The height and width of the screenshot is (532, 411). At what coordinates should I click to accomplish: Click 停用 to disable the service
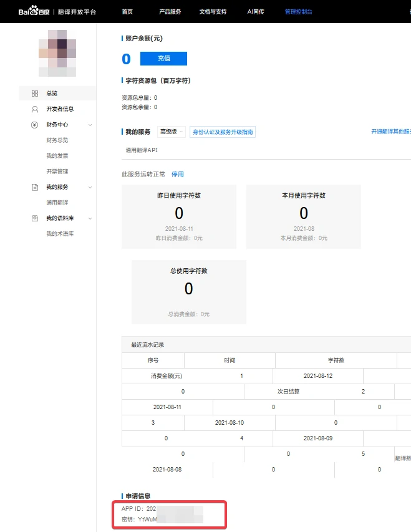click(x=178, y=175)
